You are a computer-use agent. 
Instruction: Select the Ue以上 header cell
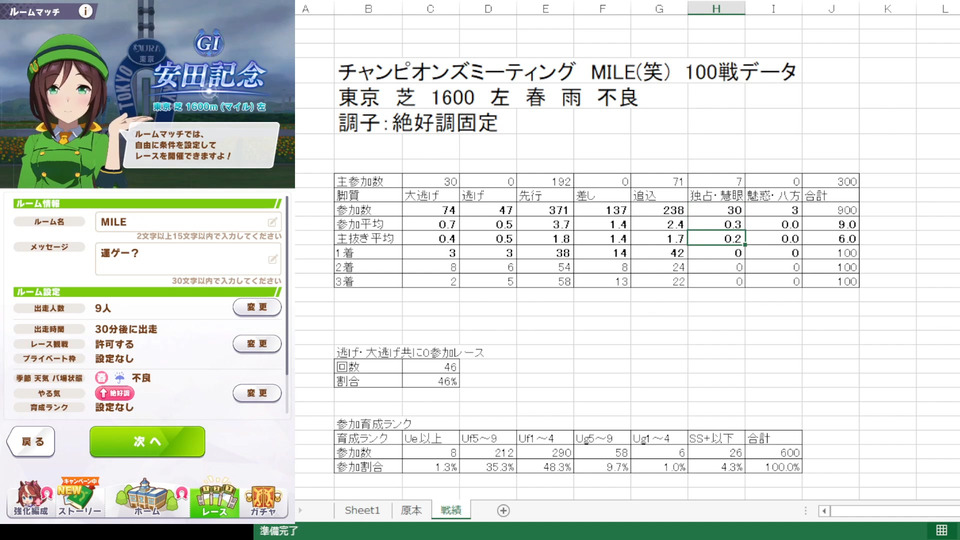[x=430, y=438]
